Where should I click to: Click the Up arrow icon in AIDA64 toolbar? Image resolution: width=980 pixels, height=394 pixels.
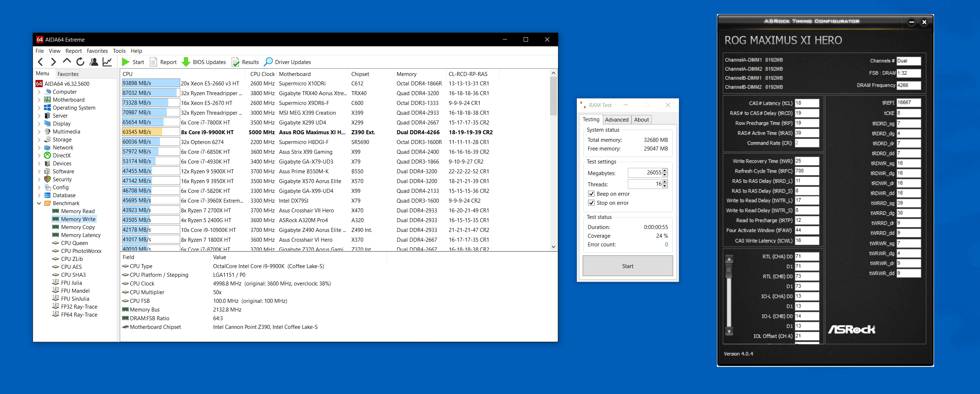67,61
